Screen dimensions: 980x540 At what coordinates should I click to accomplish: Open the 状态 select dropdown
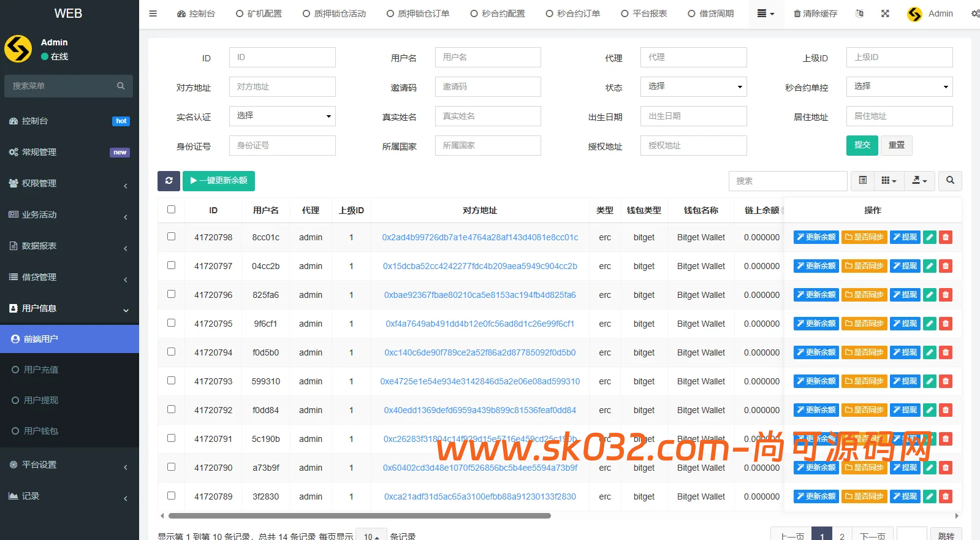point(694,86)
